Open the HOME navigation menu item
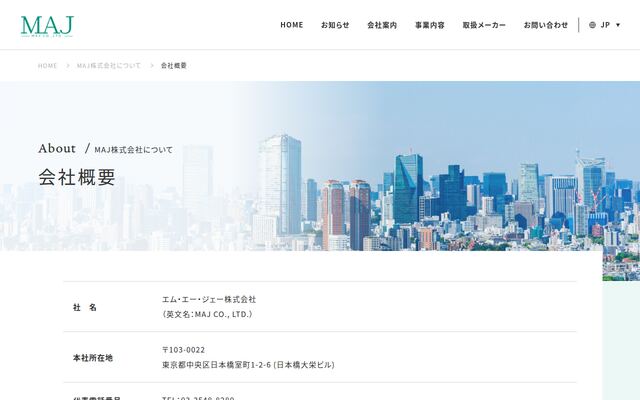 291,25
